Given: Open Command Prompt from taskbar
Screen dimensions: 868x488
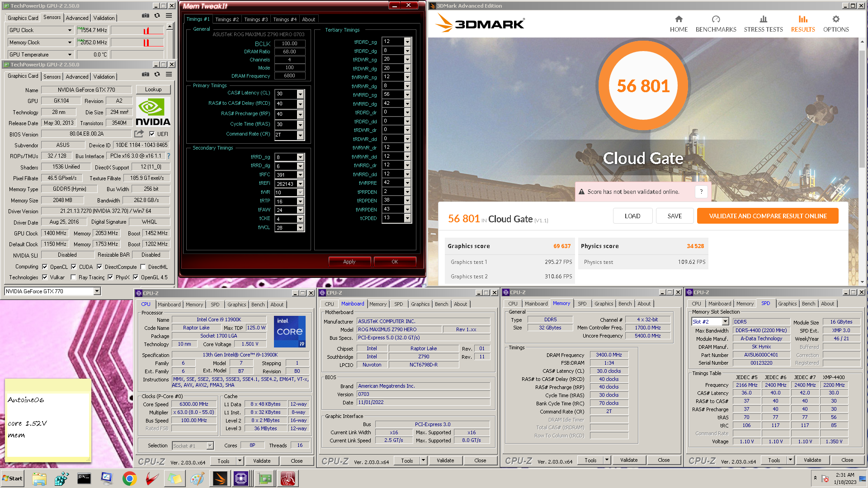Looking at the screenshot, I should pos(84,479).
